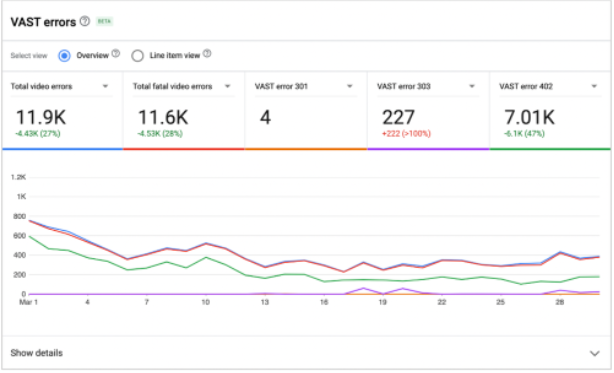The image size is (614, 373).
Task: Click the 11.6K total fatal errors value
Action: point(163,117)
